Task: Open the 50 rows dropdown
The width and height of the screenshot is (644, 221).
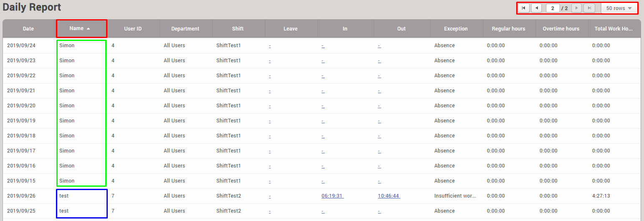Action: coord(619,8)
